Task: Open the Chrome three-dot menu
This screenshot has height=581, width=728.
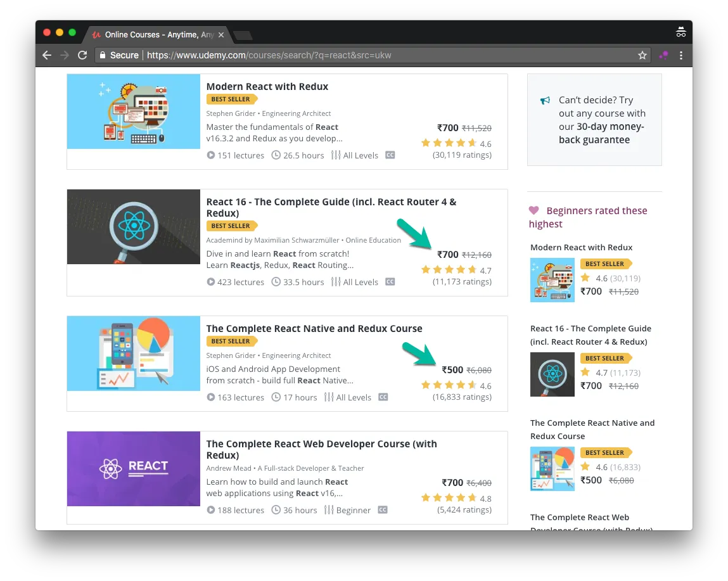Action: [x=681, y=55]
